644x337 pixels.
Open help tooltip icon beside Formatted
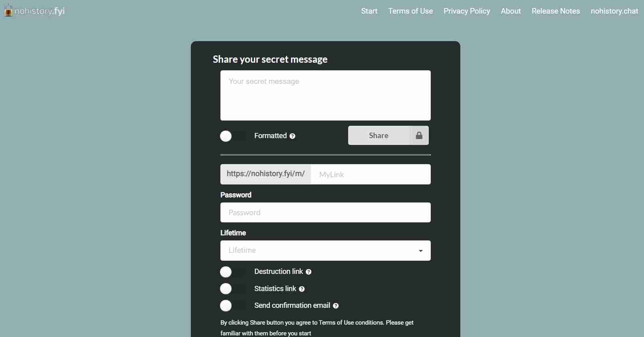click(x=292, y=136)
